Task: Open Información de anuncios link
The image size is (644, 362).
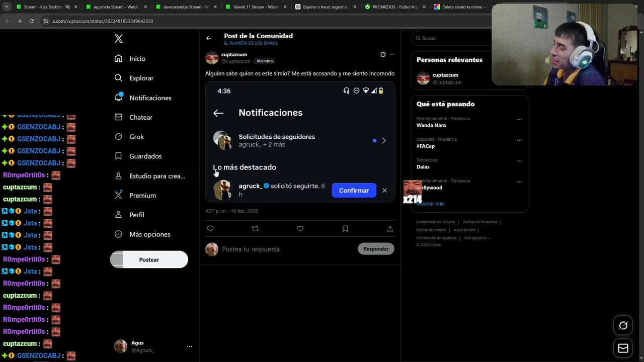Action: point(436,238)
